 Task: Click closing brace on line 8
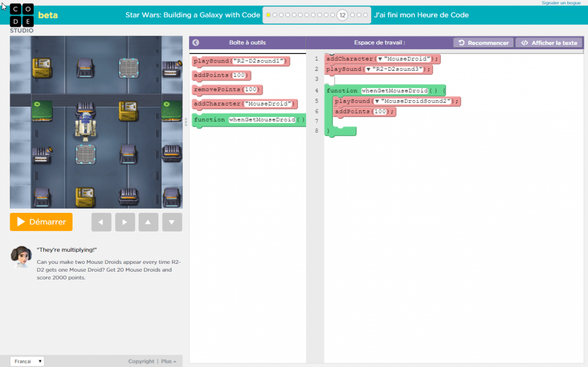tap(328, 131)
